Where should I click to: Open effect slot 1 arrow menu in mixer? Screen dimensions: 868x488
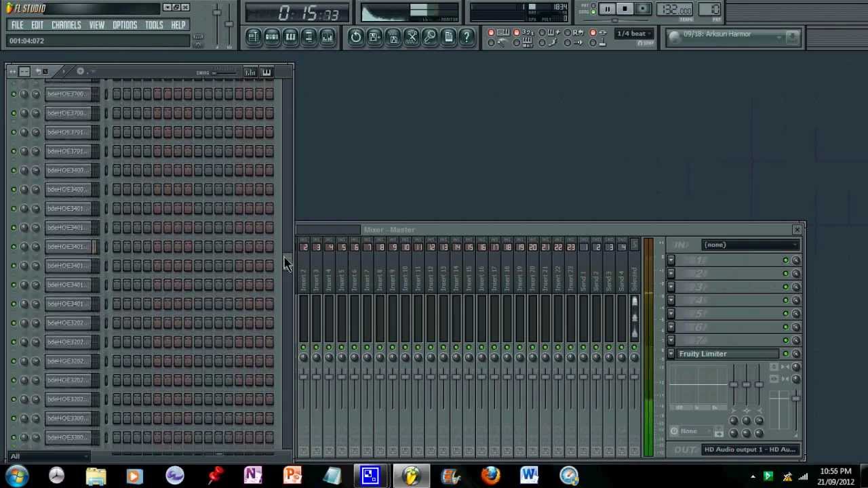click(x=671, y=260)
